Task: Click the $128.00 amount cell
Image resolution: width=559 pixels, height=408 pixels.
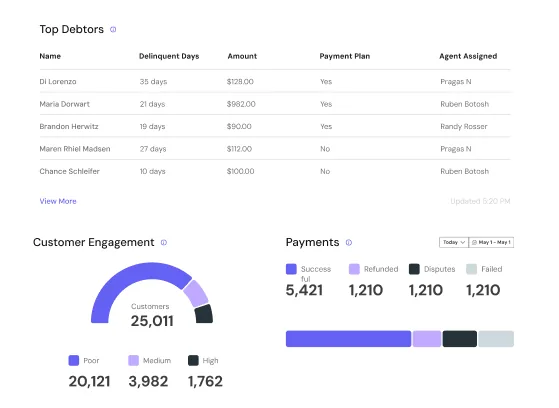Action: [240, 82]
